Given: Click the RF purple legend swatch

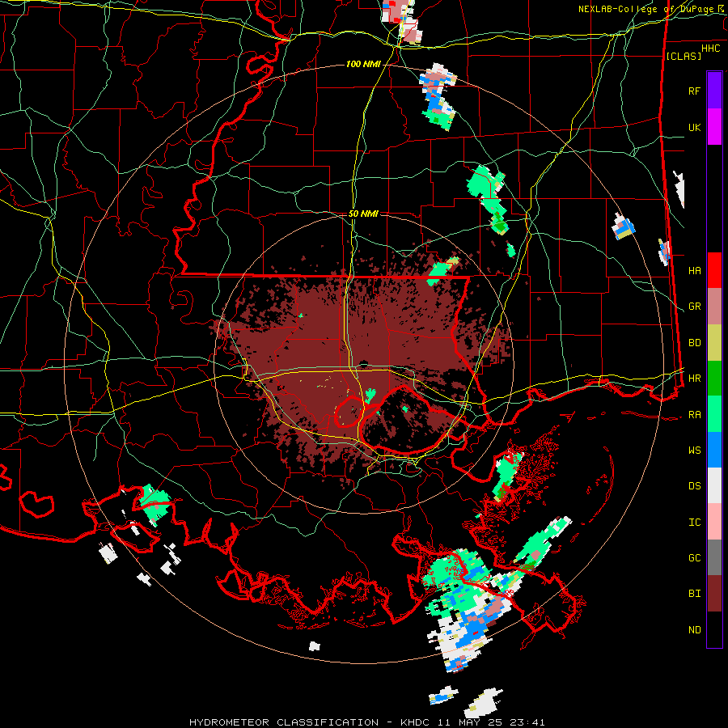Looking at the screenshot, I should (714, 91).
